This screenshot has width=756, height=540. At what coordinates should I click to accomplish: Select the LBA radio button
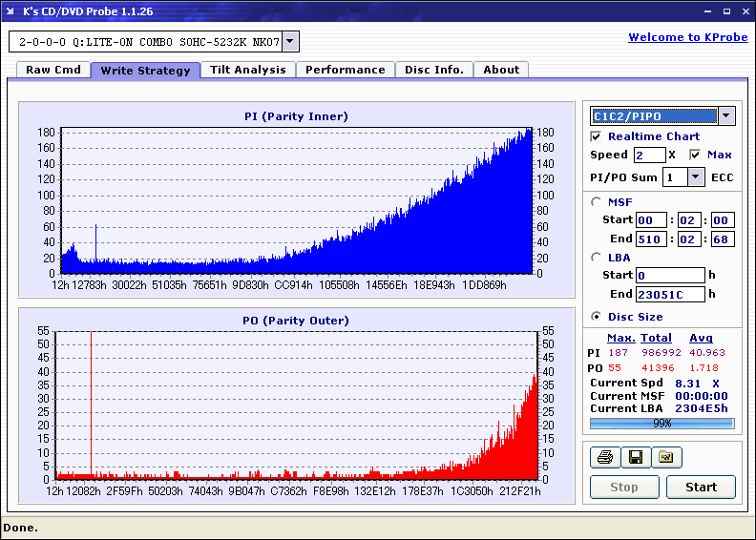(597, 258)
